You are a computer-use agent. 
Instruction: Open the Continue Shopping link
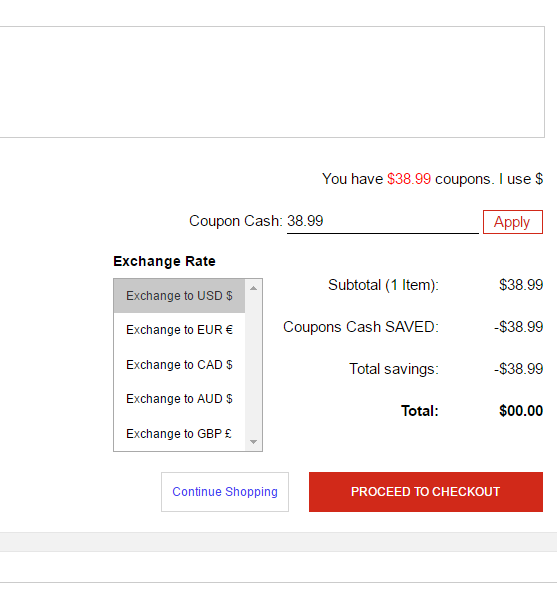coord(225,492)
